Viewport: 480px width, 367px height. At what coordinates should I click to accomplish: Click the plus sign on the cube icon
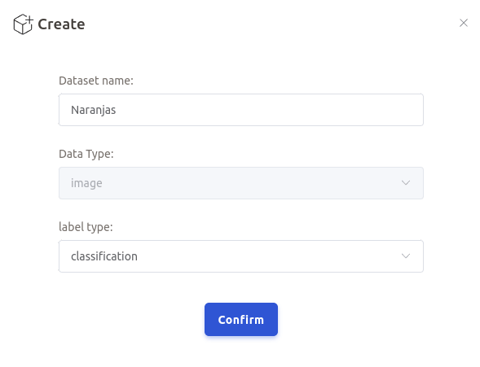tap(29, 19)
